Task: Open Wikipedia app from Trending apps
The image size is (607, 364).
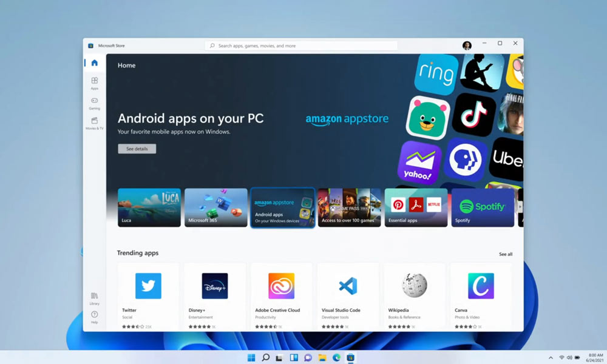Action: coord(415,296)
